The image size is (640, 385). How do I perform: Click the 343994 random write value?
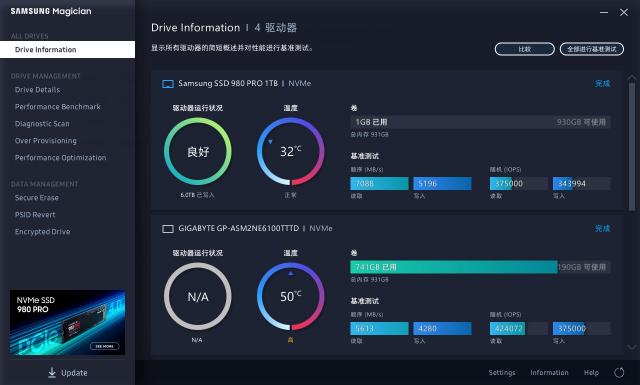572,184
